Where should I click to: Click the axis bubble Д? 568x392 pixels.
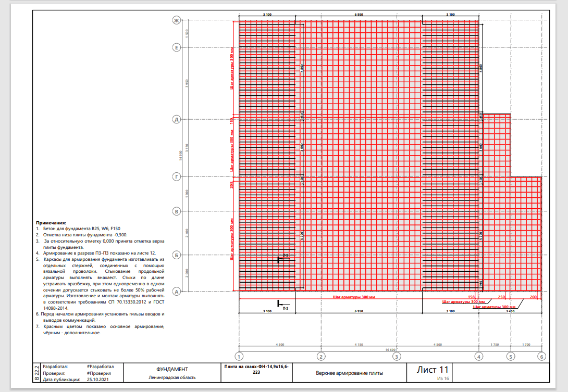pyautogui.click(x=177, y=119)
